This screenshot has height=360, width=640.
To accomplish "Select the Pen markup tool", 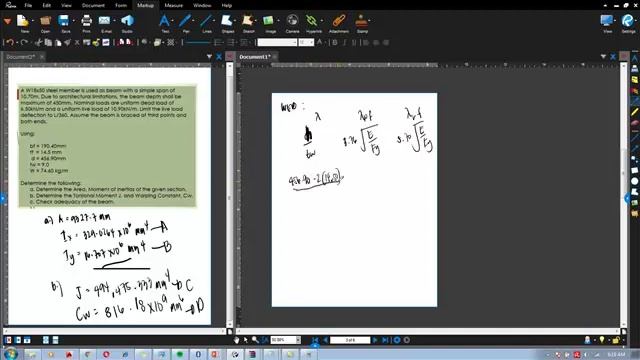I will [x=185, y=20].
